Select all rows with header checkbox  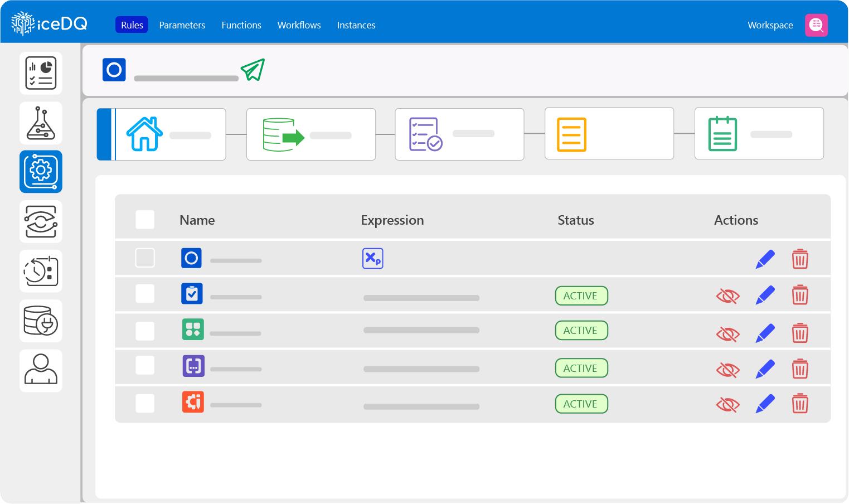145,220
